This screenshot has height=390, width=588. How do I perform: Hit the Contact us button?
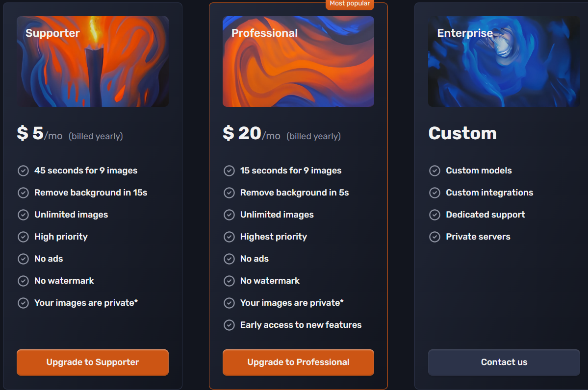pyautogui.click(x=504, y=363)
